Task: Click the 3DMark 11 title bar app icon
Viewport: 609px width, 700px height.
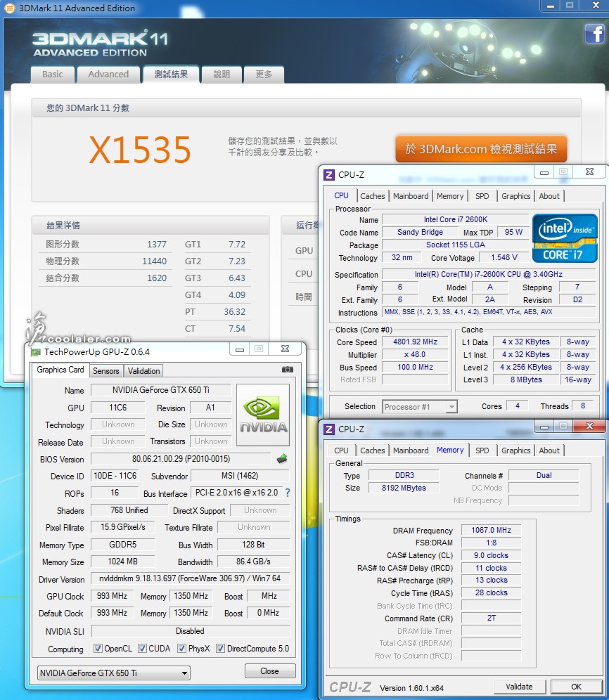Action: pyautogui.click(x=8, y=8)
